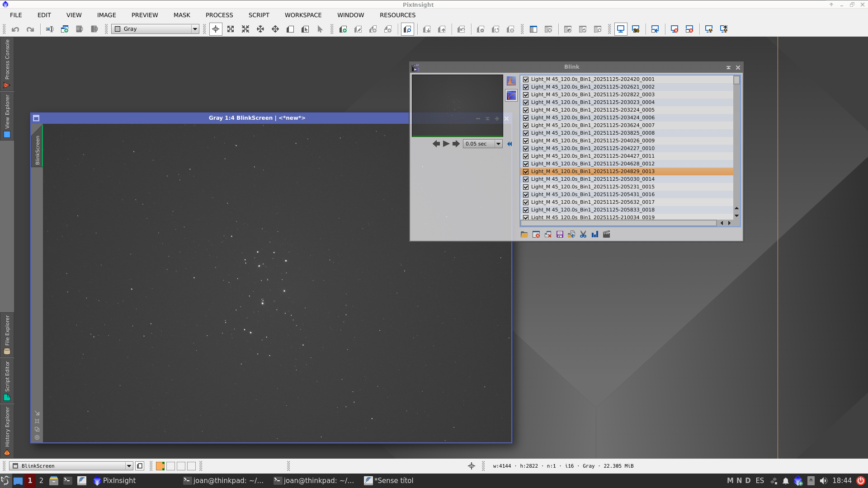
Task: Open the BlinkScreen view selector dropdown
Action: point(129,466)
